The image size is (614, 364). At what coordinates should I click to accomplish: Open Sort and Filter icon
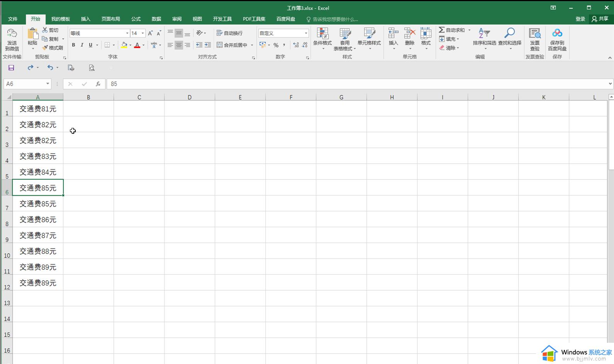484,33
